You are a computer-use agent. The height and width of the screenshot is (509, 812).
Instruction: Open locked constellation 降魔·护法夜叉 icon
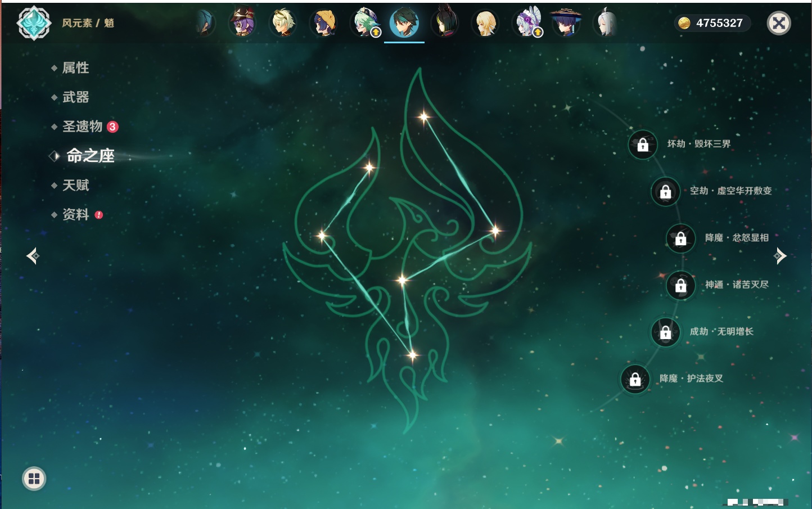635,379
